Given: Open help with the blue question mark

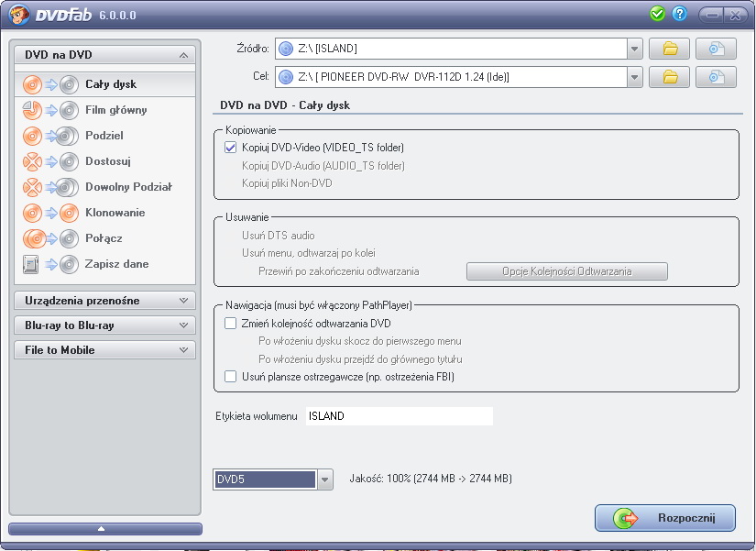Looking at the screenshot, I should 679,14.
